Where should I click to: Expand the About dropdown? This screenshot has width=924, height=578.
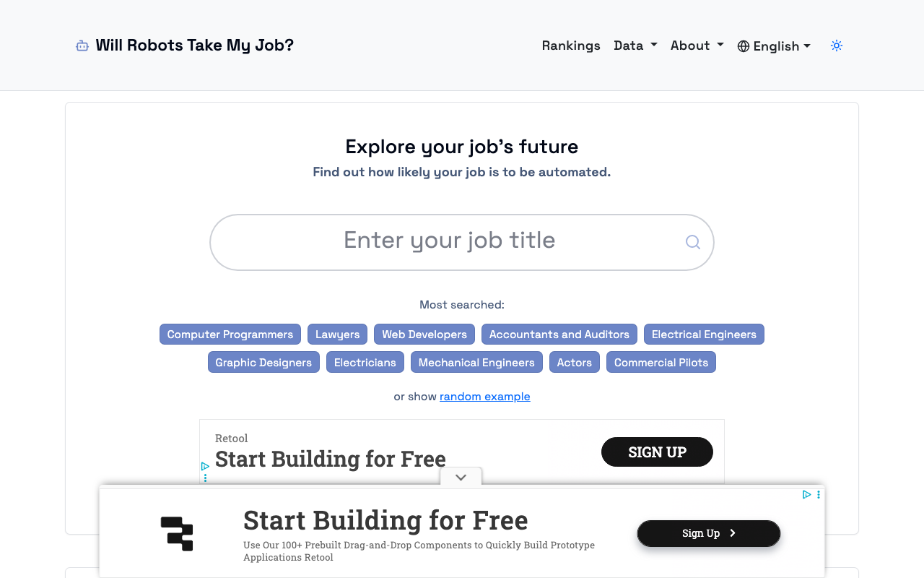coord(696,45)
